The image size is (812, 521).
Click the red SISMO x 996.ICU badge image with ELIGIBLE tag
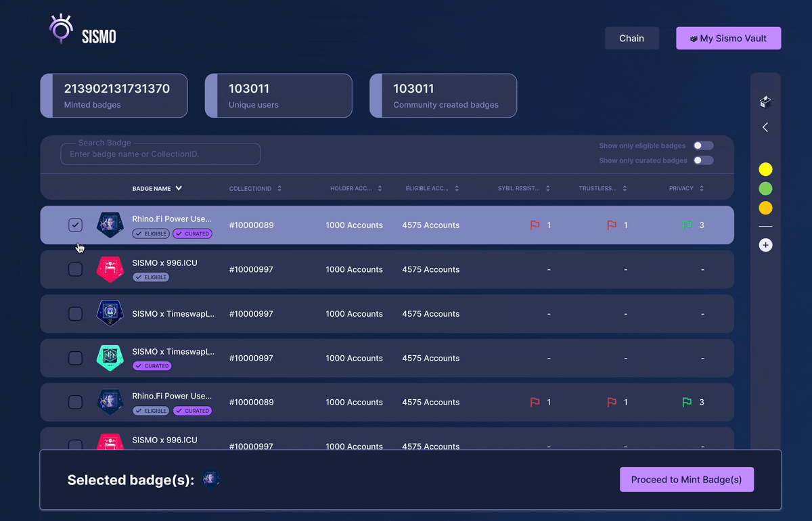coord(110,269)
